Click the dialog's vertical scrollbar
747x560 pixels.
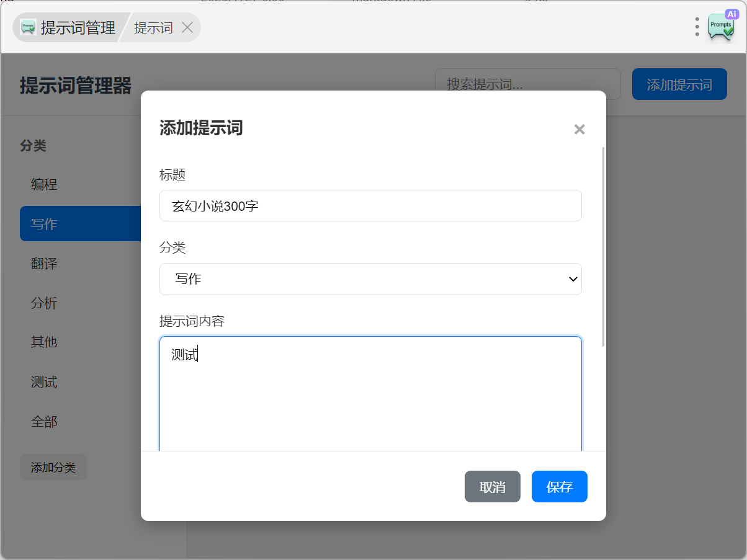(604, 247)
